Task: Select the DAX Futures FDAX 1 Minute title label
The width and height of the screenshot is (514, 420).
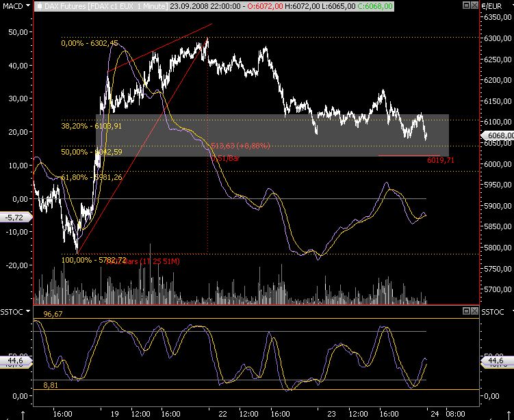Action: pos(106,6)
